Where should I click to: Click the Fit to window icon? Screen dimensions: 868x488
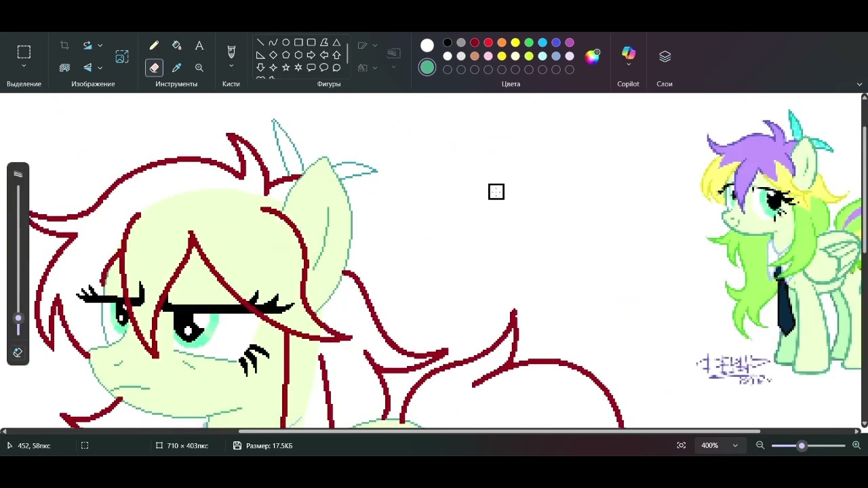coord(682,445)
